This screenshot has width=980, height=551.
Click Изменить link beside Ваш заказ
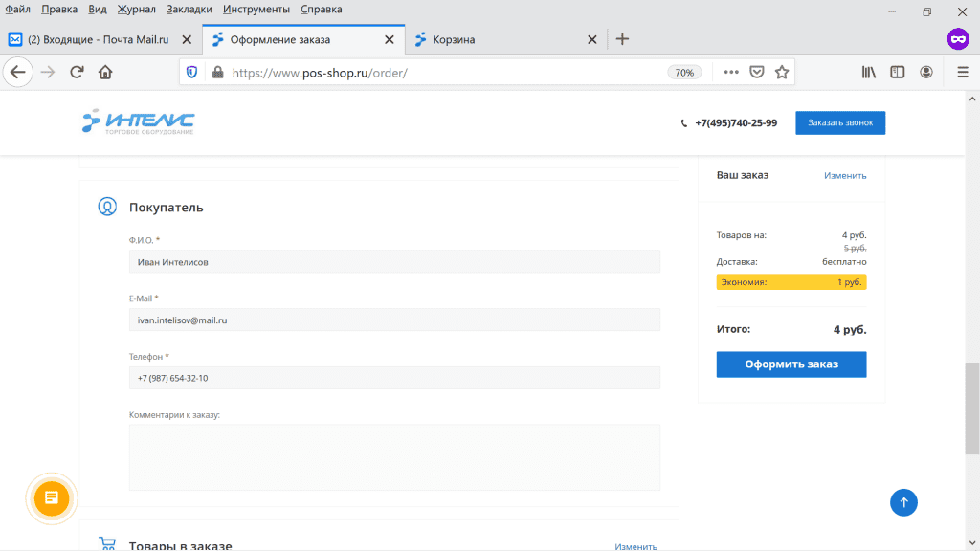pyautogui.click(x=845, y=176)
